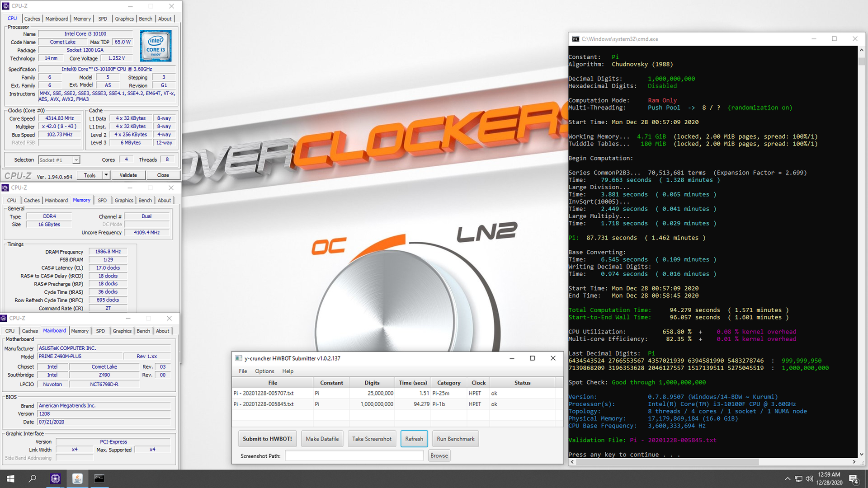Click Uncore Frequency value 4109.4 MHz
Screen dimensions: 868x488
[146, 233]
